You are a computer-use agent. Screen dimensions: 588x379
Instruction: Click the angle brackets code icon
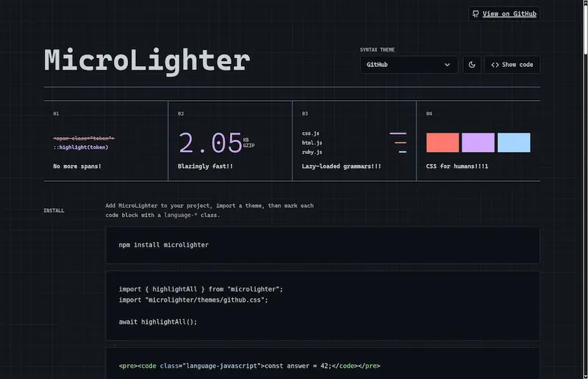coord(495,65)
